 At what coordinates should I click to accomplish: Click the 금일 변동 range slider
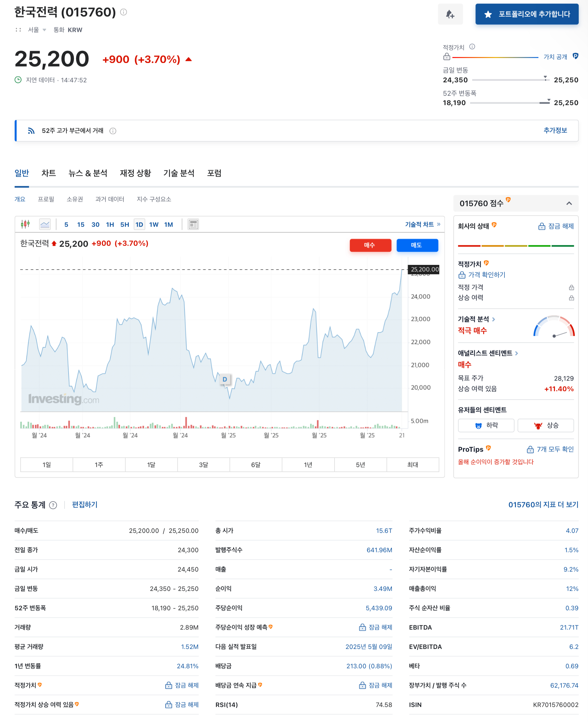tap(510, 80)
